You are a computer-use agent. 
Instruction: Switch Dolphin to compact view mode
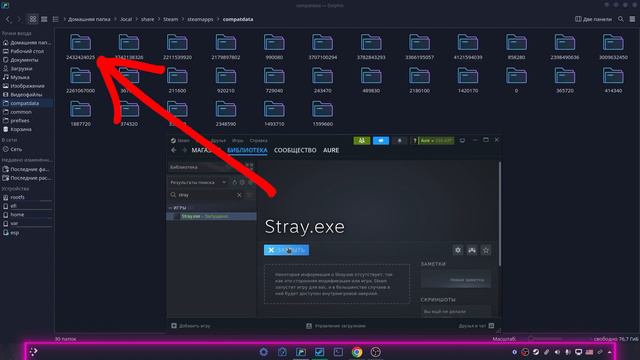[x=44, y=19]
